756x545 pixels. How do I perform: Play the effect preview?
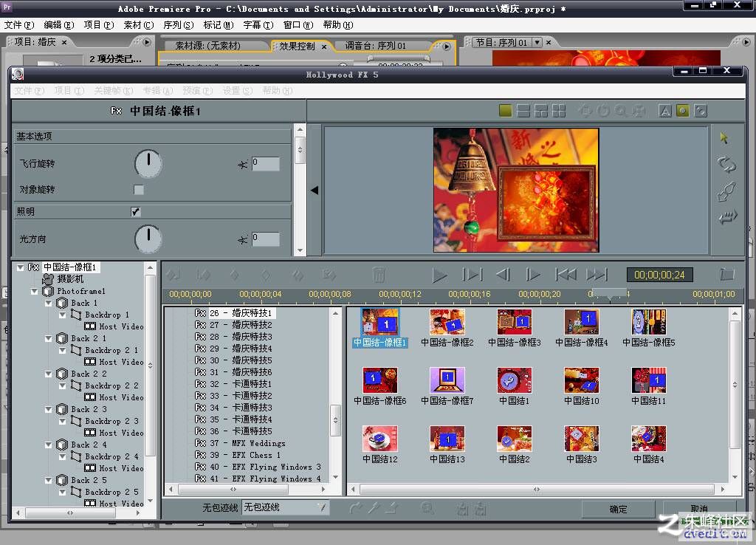pos(439,275)
